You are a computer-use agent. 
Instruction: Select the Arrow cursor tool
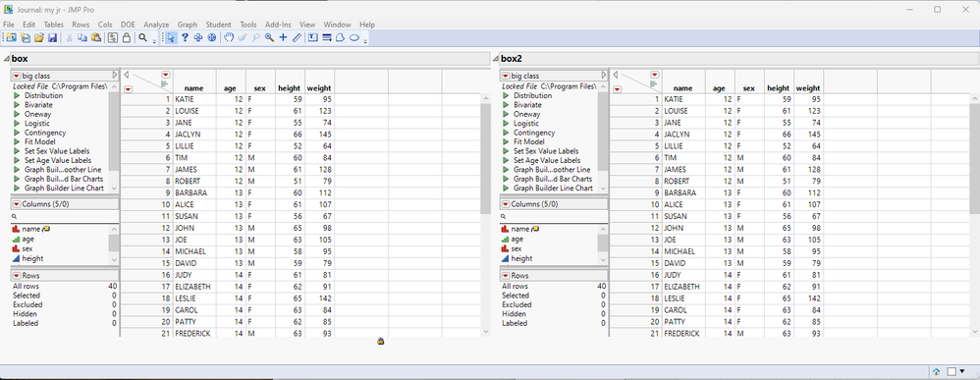tap(172, 38)
